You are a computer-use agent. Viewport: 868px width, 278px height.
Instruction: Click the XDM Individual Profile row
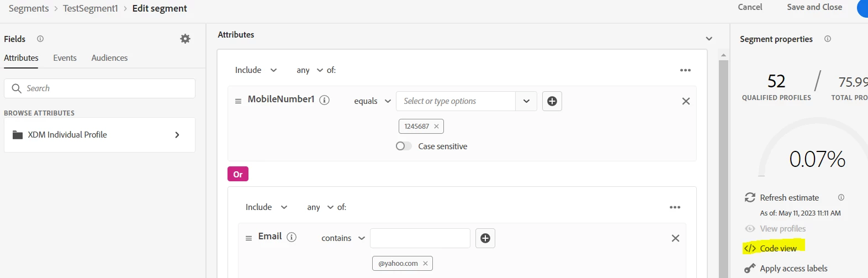pyautogui.click(x=99, y=135)
